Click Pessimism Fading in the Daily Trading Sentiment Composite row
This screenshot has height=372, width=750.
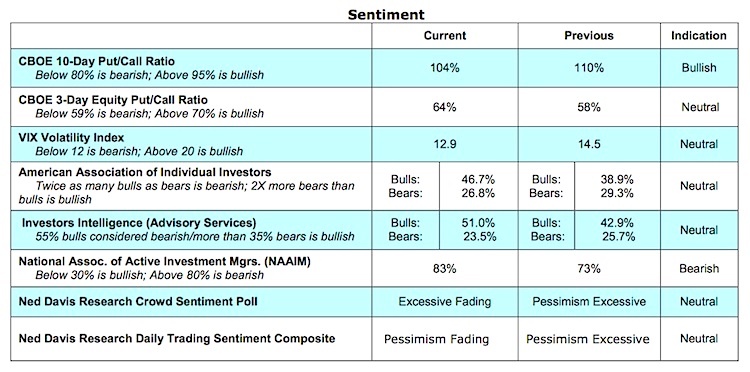click(436, 339)
